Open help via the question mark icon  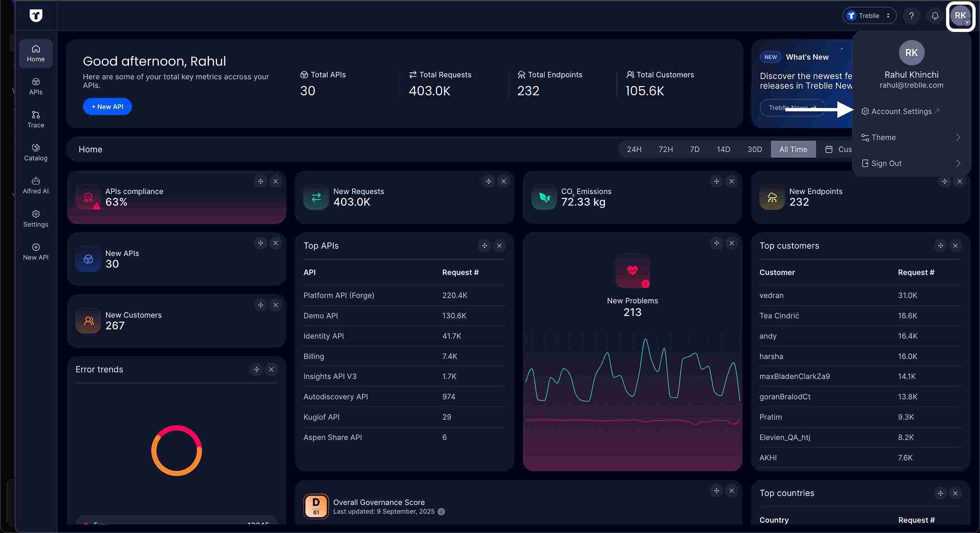[911, 15]
